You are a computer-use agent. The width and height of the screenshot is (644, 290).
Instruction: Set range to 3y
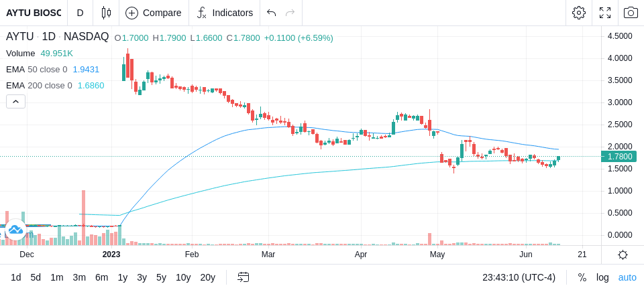[142, 278]
